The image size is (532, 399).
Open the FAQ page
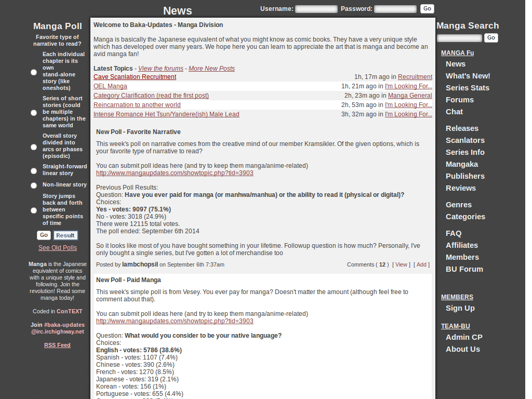453,233
